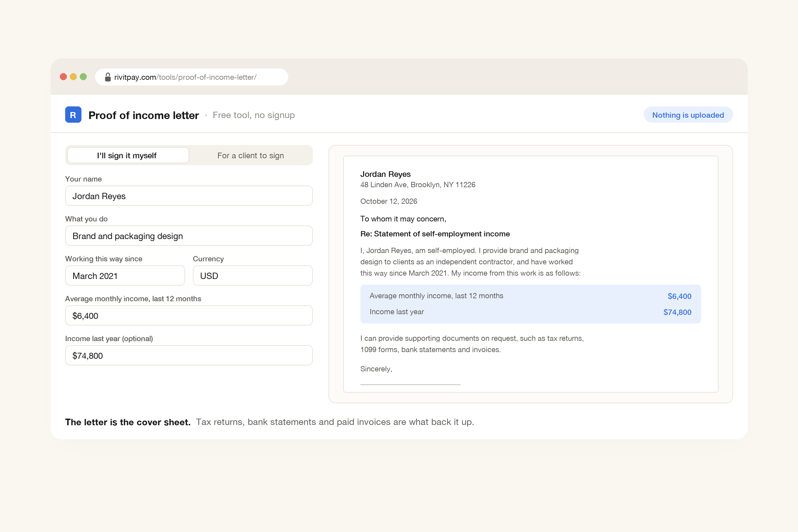The image size is (798, 532).
Task: Click the $6,400 value in letter preview
Action: [680, 296]
